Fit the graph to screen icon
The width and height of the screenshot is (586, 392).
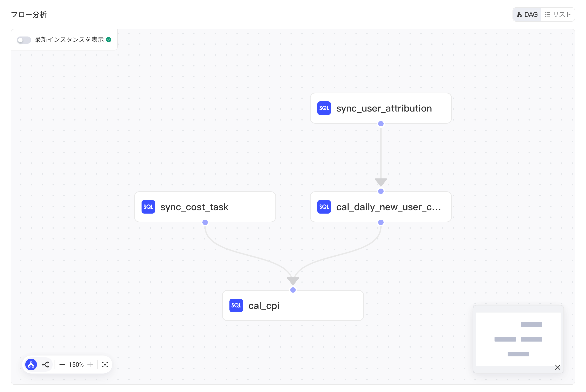[x=105, y=365]
